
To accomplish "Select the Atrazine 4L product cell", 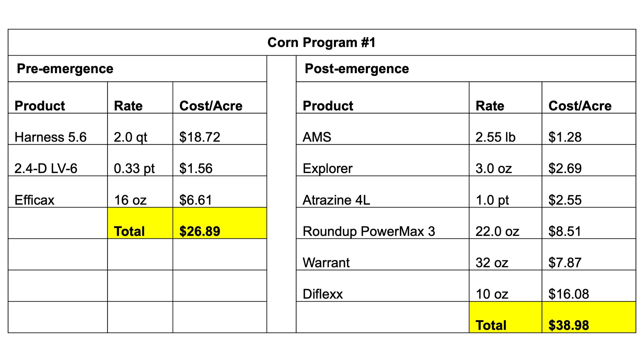I will pos(383,192).
